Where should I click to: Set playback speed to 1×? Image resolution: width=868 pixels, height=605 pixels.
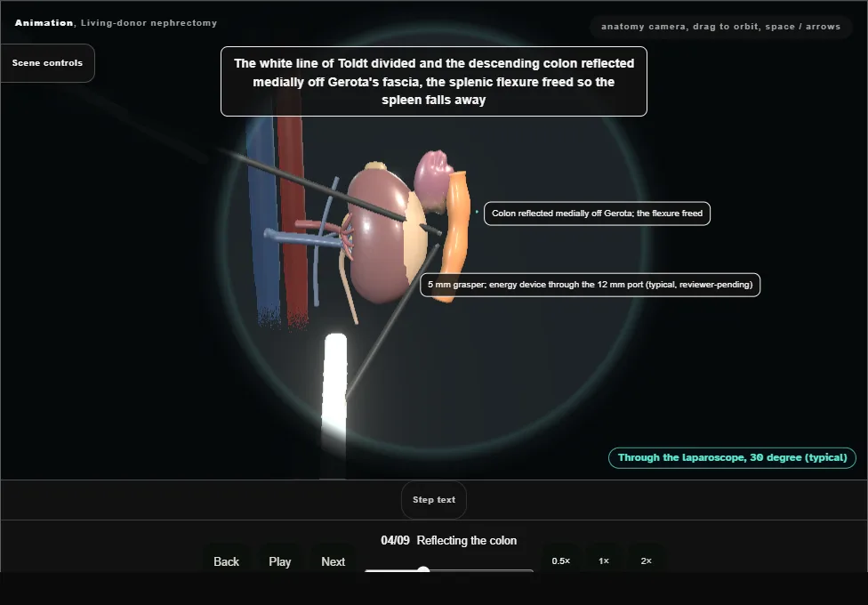point(603,561)
